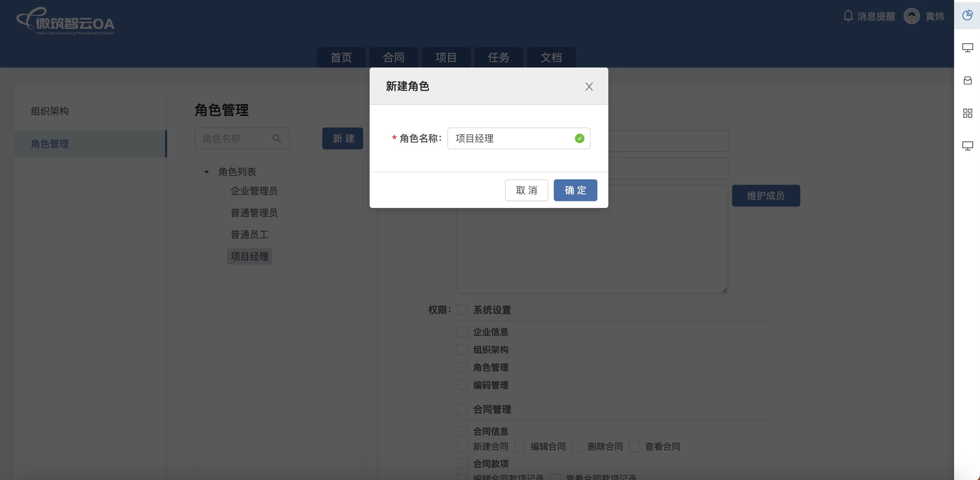Check the 系统设置 permission checkbox
This screenshot has width=980, height=480.
click(462, 310)
